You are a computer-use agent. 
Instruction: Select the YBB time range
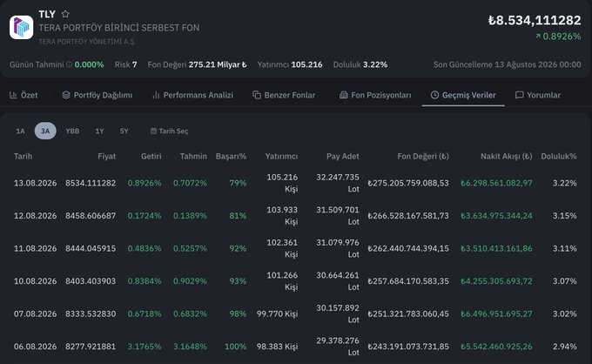[x=72, y=131]
